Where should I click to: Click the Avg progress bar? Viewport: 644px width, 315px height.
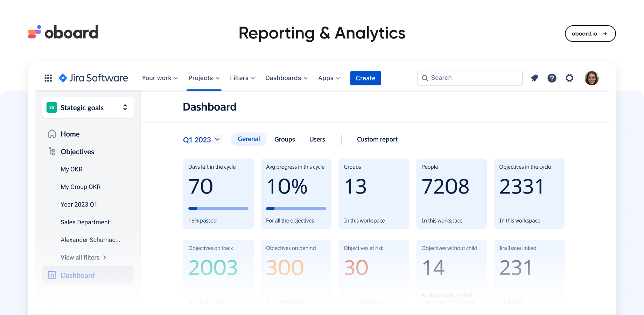pos(296,209)
